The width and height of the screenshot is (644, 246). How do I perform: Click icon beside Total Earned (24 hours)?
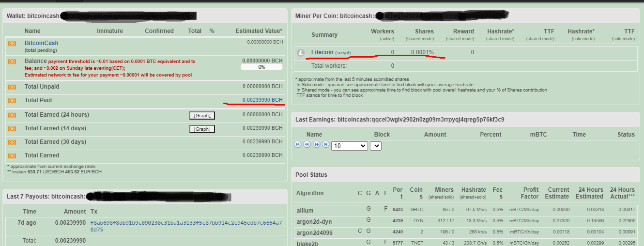click(12, 115)
